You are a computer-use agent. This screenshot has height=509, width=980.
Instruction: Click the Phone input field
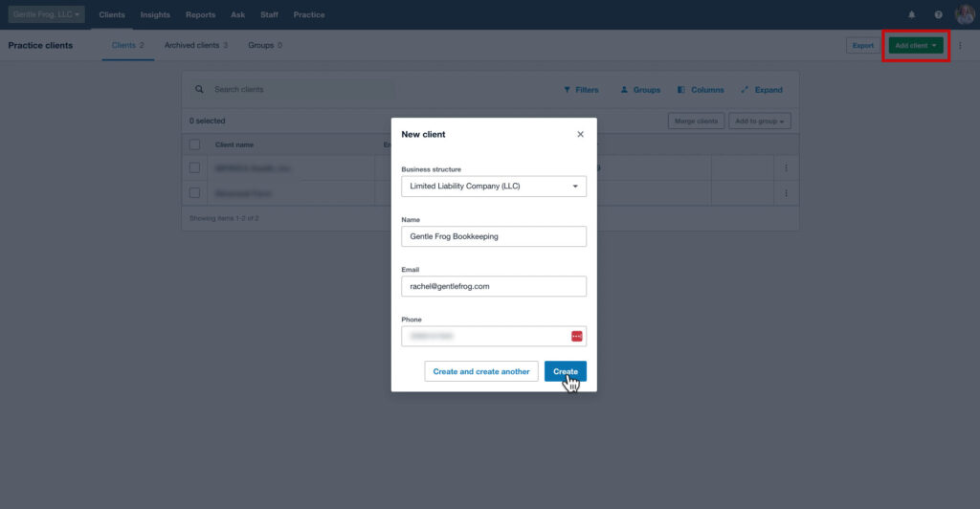pyautogui.click(x=494, y=336)
